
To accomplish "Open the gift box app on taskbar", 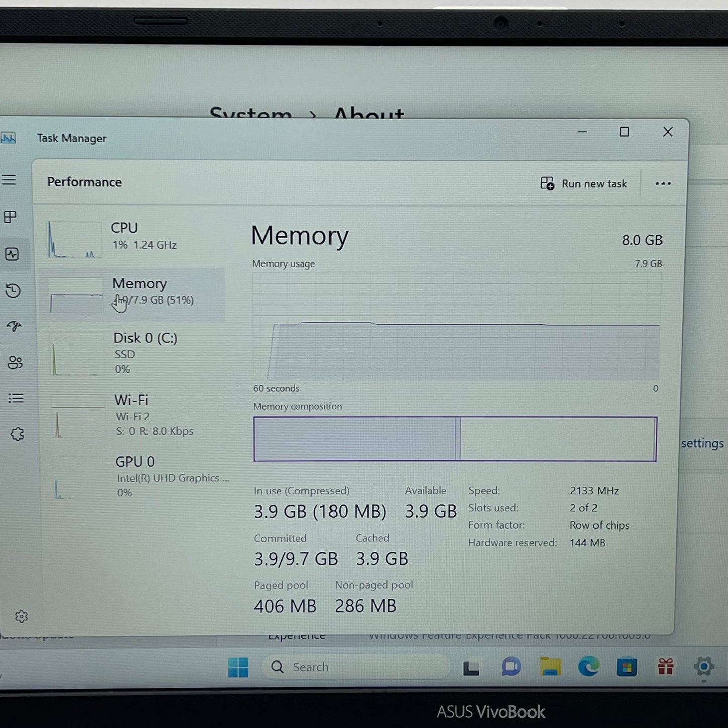I will [666, 667].
